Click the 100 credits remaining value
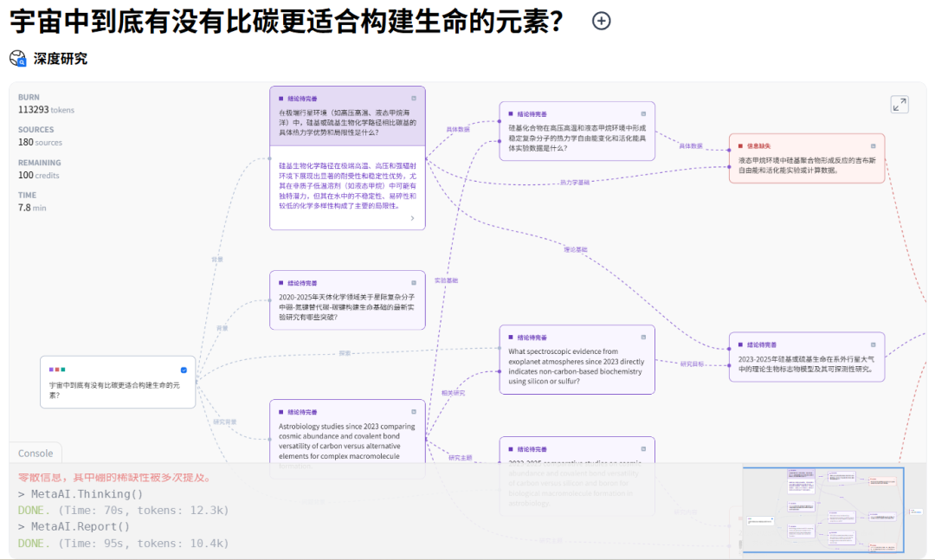The width and height of the screenshot is (935, 560). point(39,175)
